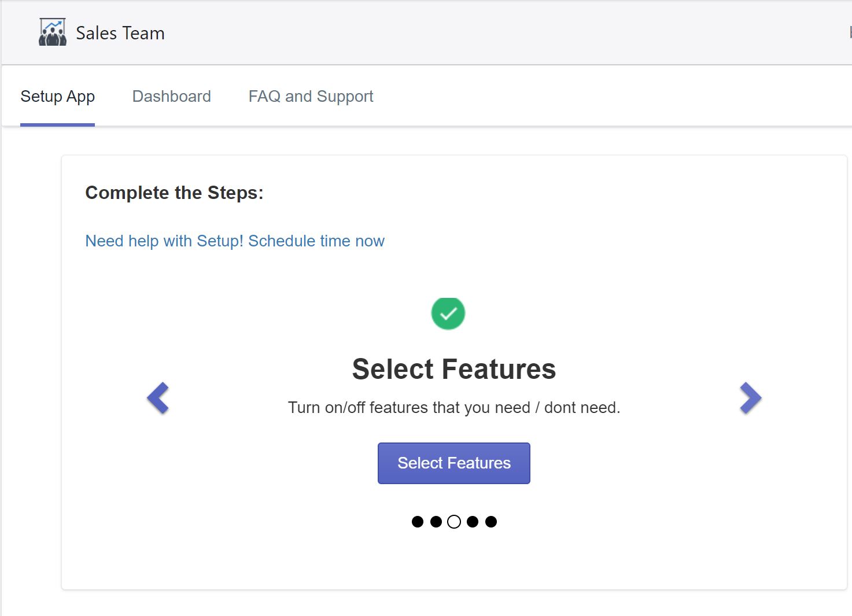
Task: Click the Sales Team app logo icon
Action: pos(53,32)
